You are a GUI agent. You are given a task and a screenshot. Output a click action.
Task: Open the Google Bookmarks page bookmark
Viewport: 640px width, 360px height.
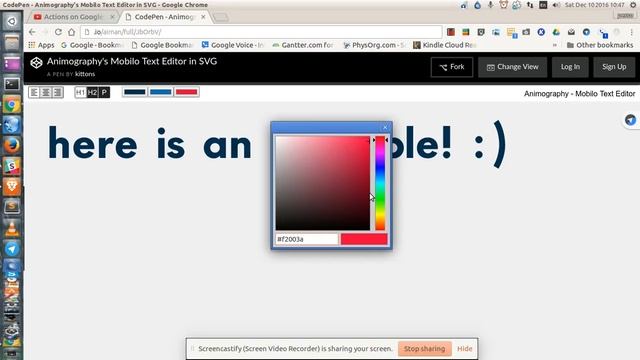163,45
